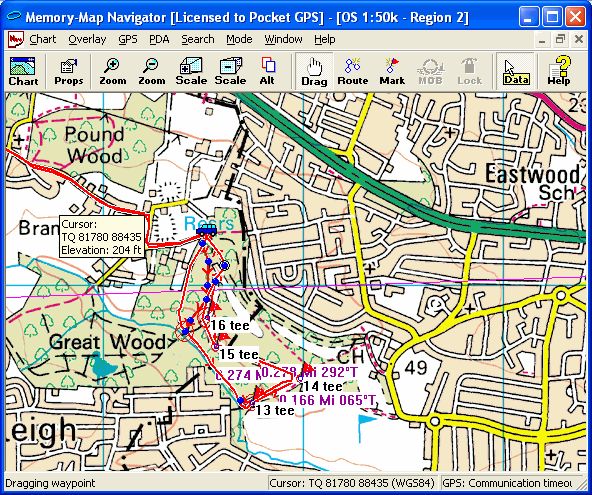Select the Route creation tool
Image resolution: width=592 pixels, height=495 pixels.
[x=353, y=71]
